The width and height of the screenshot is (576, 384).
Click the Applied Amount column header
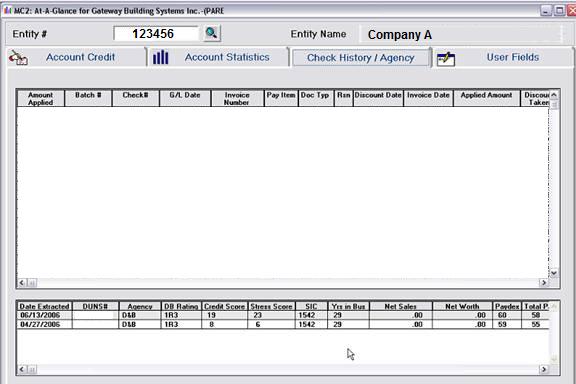click(x=487, y=98)
